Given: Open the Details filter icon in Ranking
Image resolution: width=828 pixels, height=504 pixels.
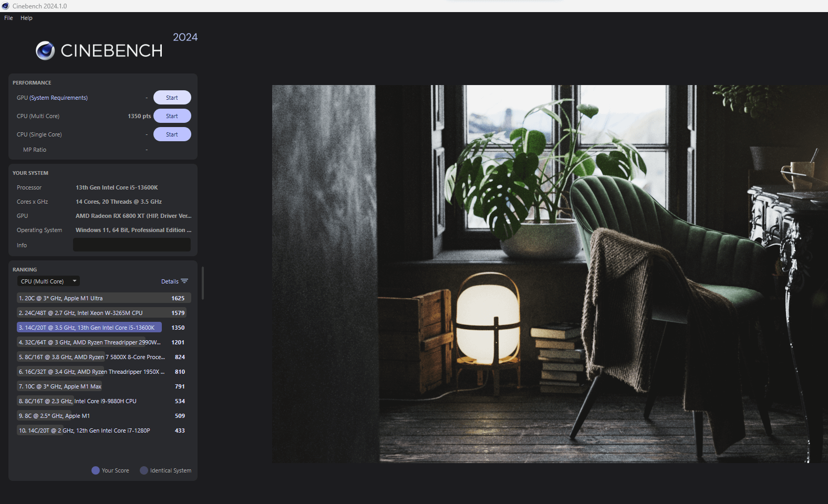Looking at the screenshot, I should [184, 281].
